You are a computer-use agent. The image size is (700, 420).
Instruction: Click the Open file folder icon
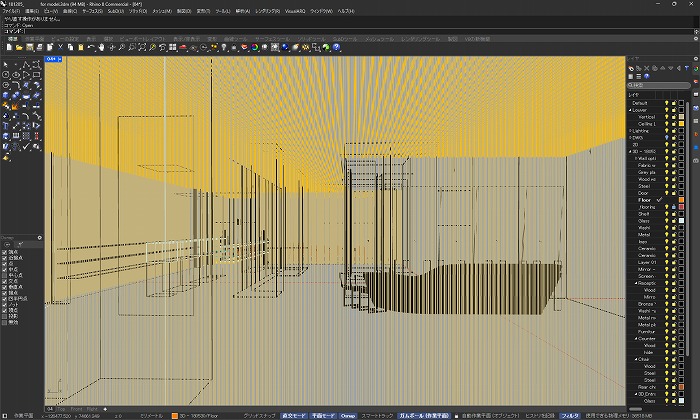[19, 47]
